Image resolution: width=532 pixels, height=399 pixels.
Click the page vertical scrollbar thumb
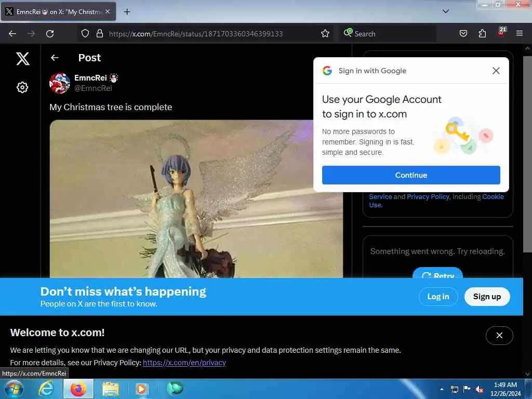[527, 154]
